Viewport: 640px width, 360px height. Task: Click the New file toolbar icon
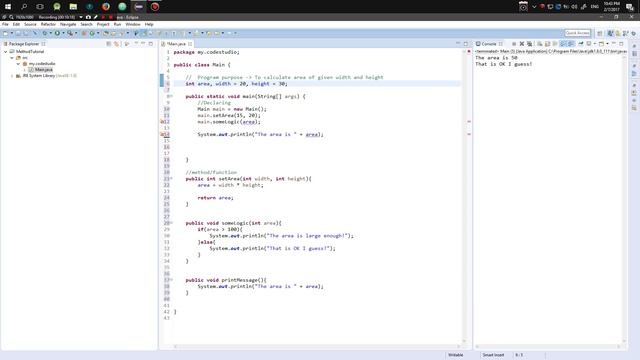pos(5,33)
